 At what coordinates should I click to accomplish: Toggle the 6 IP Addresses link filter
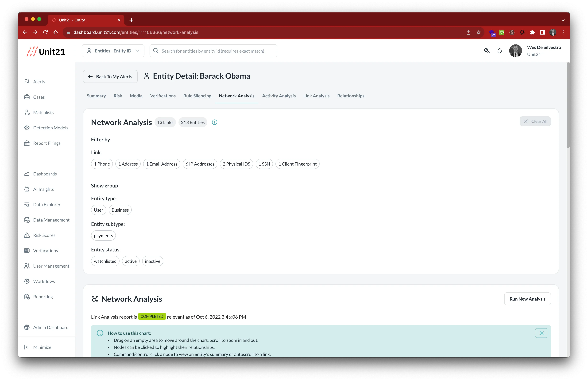[200, 164]
